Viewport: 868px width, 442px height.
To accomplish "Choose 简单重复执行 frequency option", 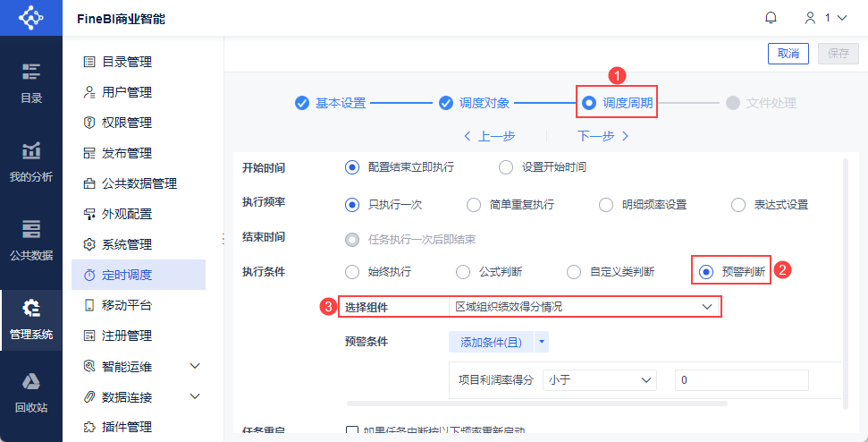I will [510, 205].
